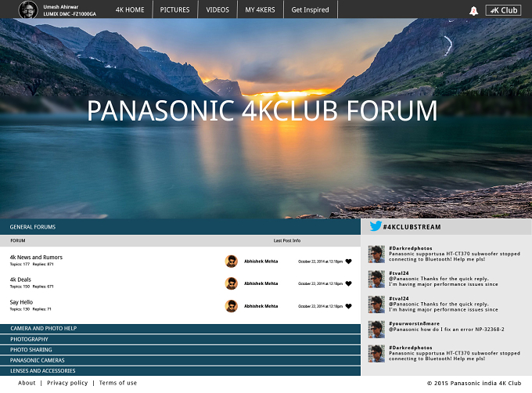The width and height of the screenshot is (532, 393).
Task: Open #yourworstn8mare tweet avatar
Action: click(376, 330)
